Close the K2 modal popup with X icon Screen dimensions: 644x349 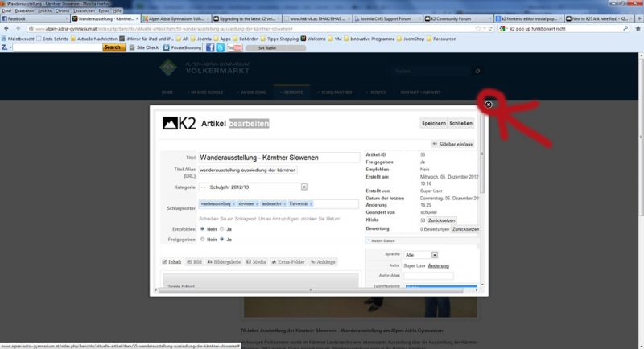point(488,105)
